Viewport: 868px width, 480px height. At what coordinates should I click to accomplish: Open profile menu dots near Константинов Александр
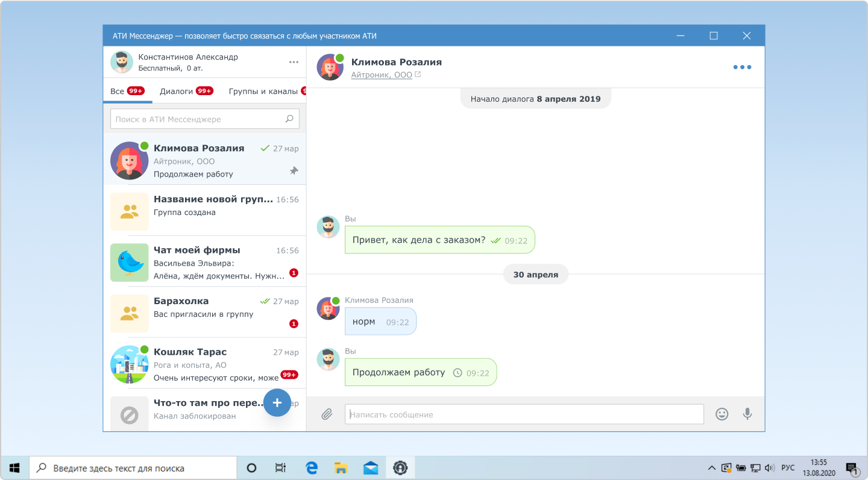pos(294,62)
